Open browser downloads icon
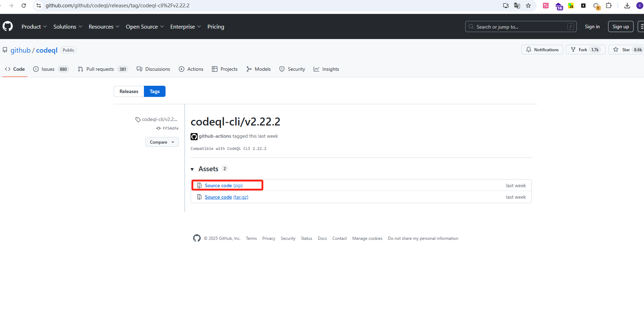Viewport: 644px width, 320px height. [x=627, y=6]
